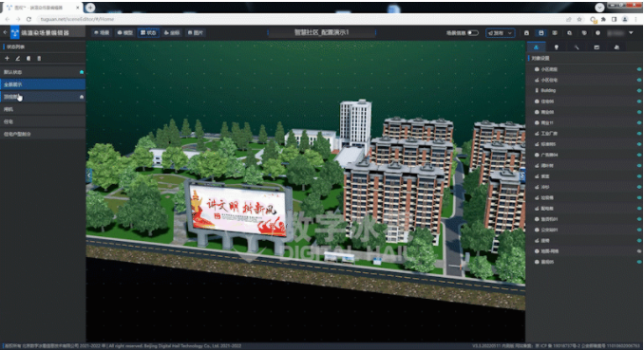Click the browser extensions puzzle icon
644x350 pixels.
point(603,19)
